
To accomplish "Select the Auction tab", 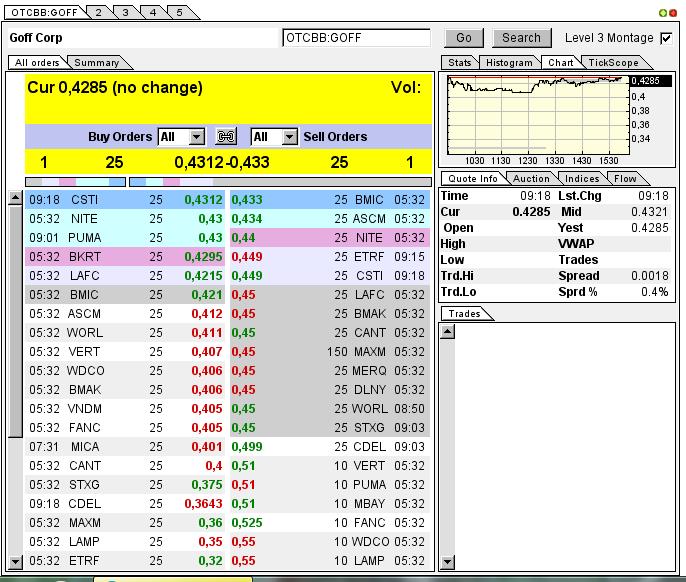I will pyautogui.click(x=531, y=179).
